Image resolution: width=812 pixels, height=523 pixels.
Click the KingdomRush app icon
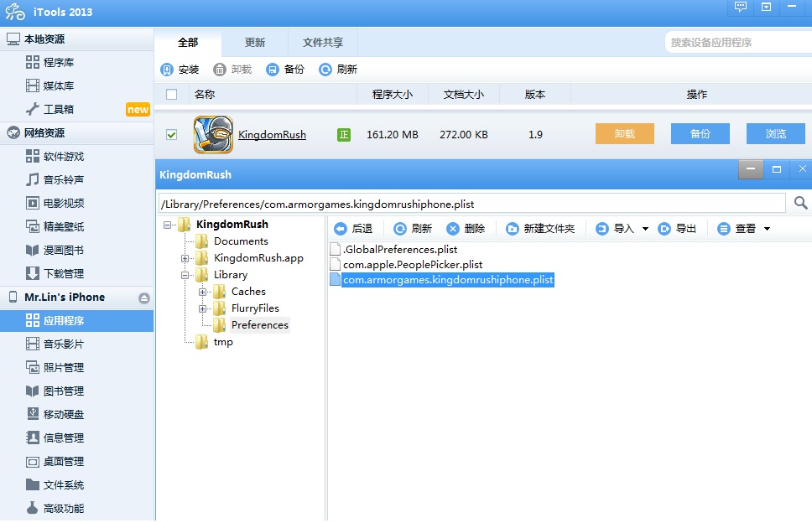pyautogui.click(x=213, y=134)
